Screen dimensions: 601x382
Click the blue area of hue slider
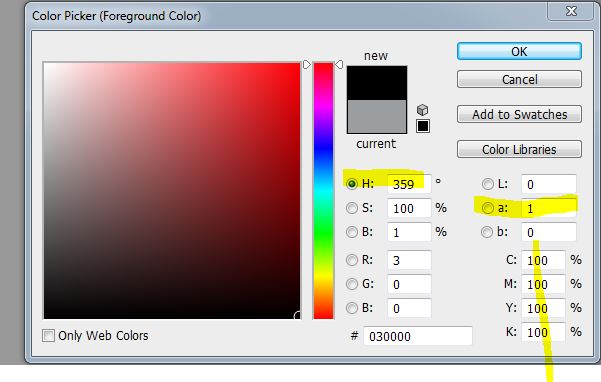point(323,148)
